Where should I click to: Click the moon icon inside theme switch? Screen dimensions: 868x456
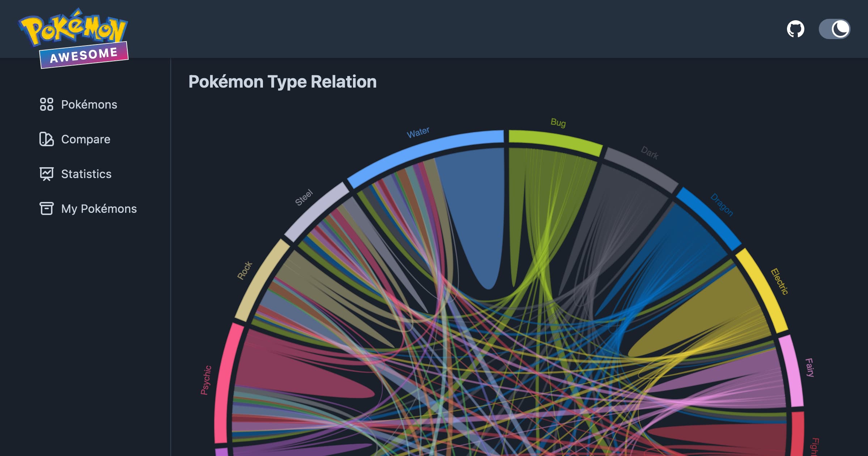pyautogui.click(x=841, y=29)
